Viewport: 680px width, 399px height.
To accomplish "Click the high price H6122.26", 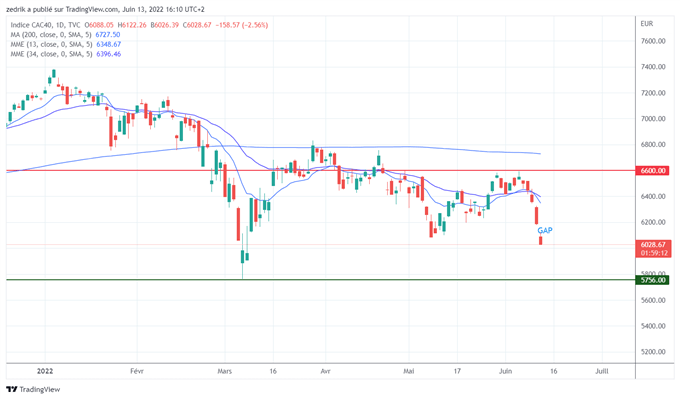I will pos(132,25).
